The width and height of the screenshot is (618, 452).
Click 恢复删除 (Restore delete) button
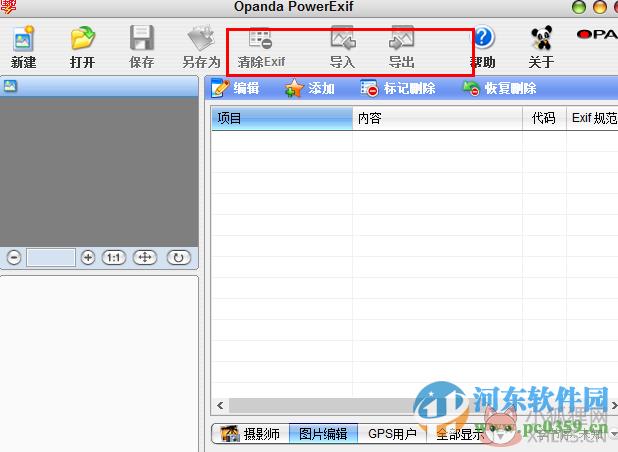tap(499, 88)
